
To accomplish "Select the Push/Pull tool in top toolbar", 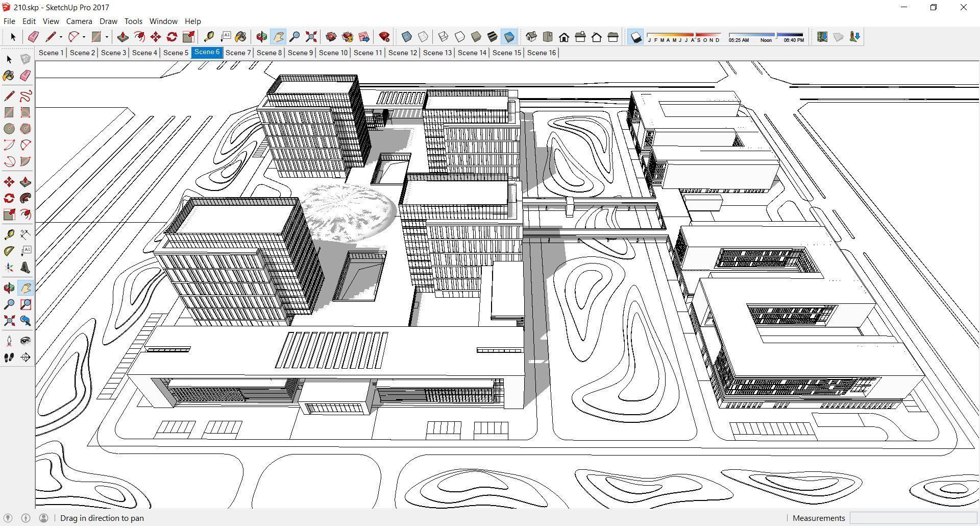I will [122, 37].
